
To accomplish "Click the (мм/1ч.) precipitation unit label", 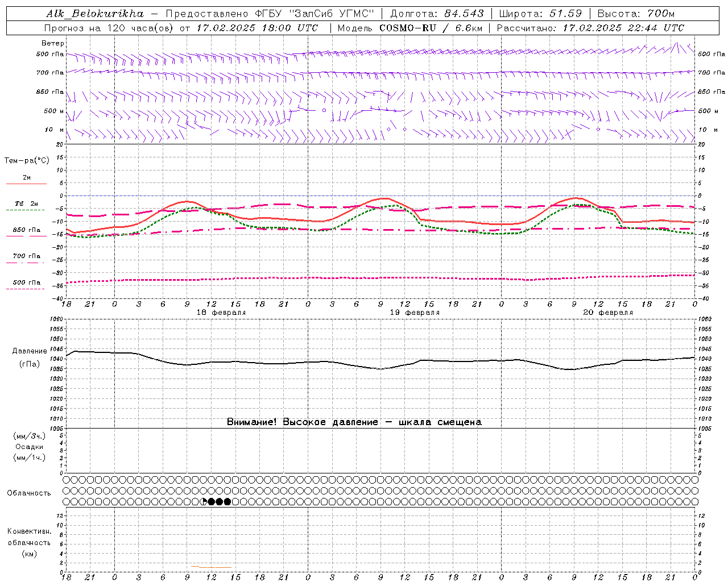I will (30, 458).
